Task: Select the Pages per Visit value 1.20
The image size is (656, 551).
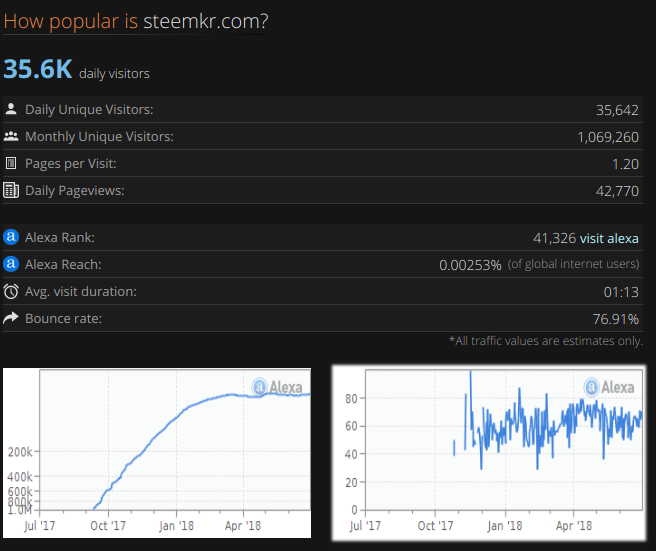Action: [x=625, y=164]
